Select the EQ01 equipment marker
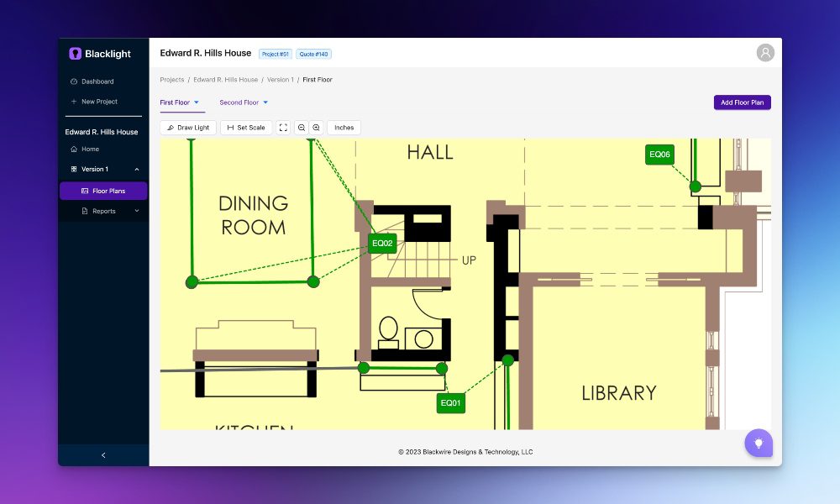This screenshot has width=840, height=504. tap(450, 402)
